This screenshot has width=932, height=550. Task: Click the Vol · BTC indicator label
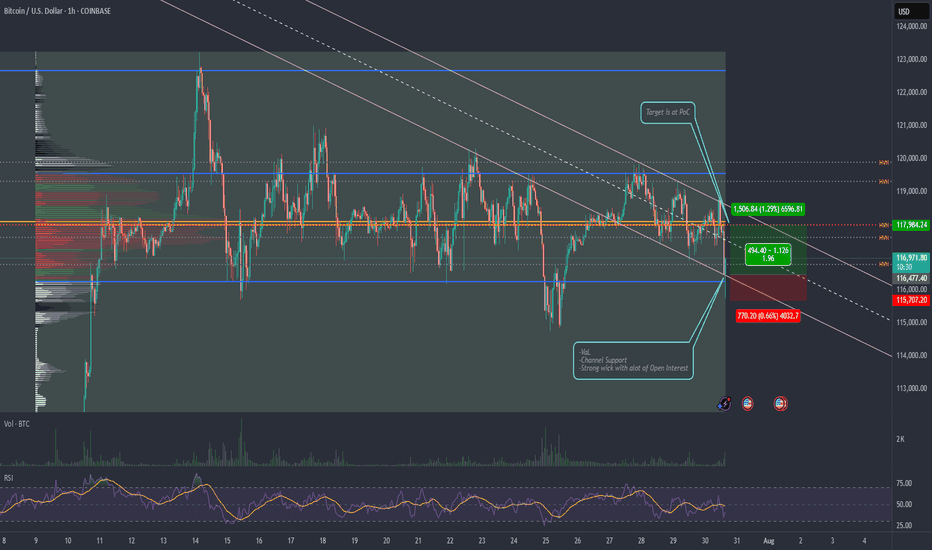coord(17,424)
